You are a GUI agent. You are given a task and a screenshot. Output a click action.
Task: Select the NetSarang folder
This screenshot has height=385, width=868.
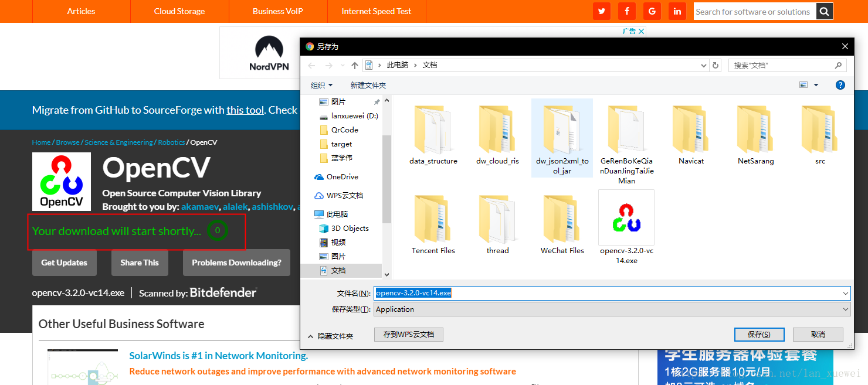point(755,136)
